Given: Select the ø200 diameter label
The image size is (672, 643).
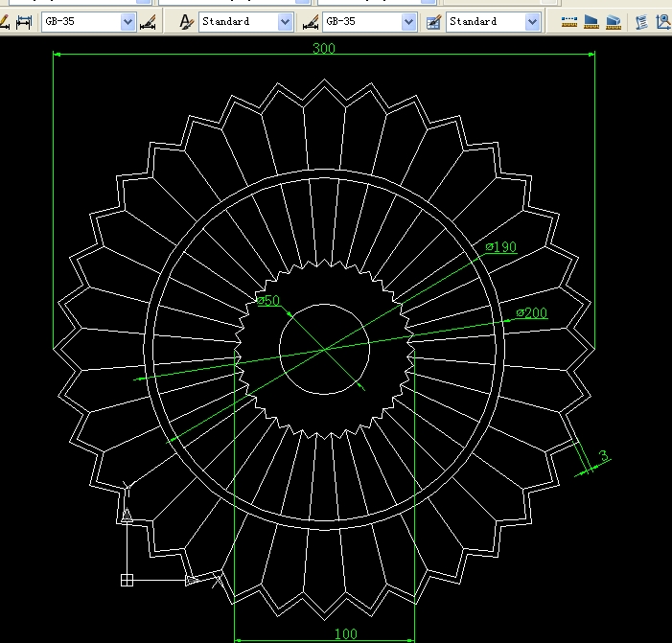Looking at the screenshot, I should pos(532,312).
